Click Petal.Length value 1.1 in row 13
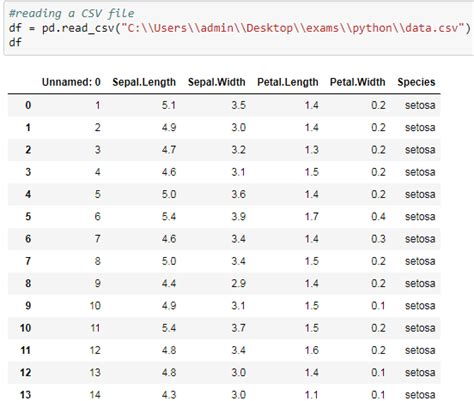Screen dimensions: 474x401 [311, 395]
